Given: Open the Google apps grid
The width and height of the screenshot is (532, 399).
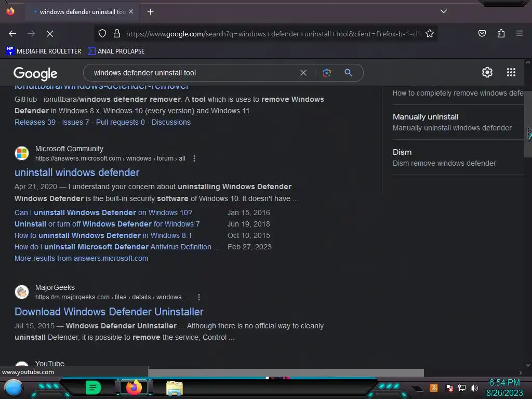Looking at the screenshot, I should (511, 72).
